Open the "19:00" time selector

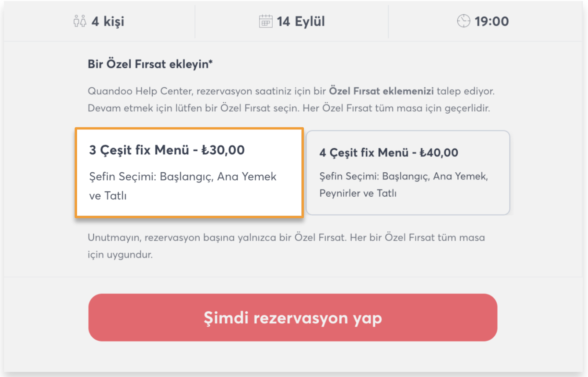coord(491,21)
